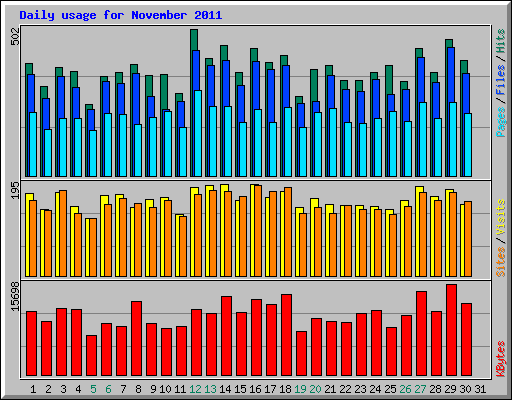Click the orange Sites bar for day 3
This screenshot has height=400, width=512.
point(63,233)
